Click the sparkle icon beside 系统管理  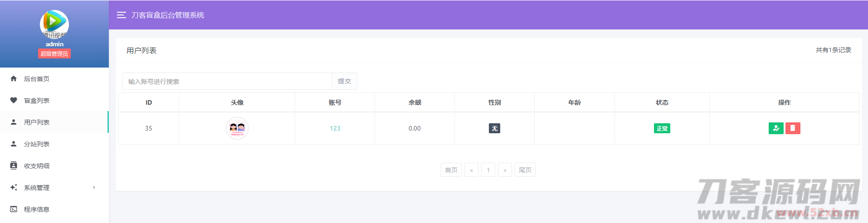[x=14, y=187]
